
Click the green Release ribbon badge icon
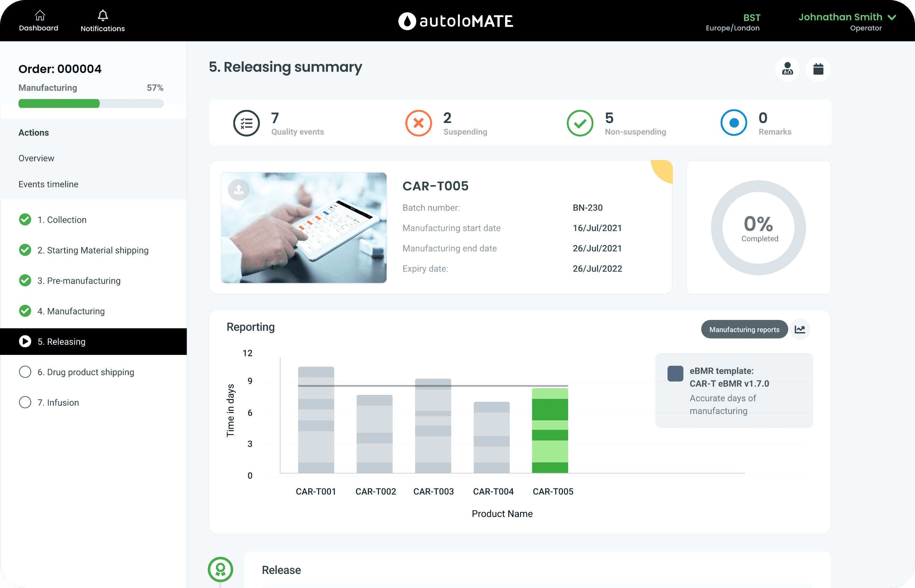point(220,570)
